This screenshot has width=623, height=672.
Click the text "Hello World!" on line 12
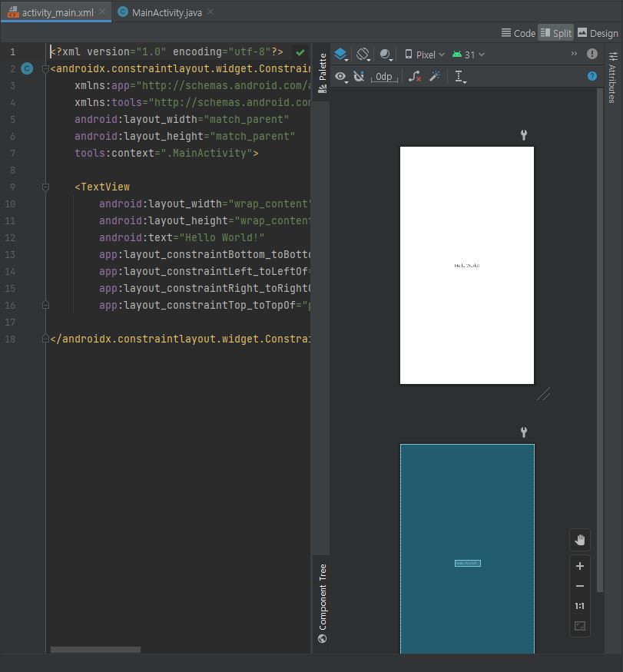point(222,238)
